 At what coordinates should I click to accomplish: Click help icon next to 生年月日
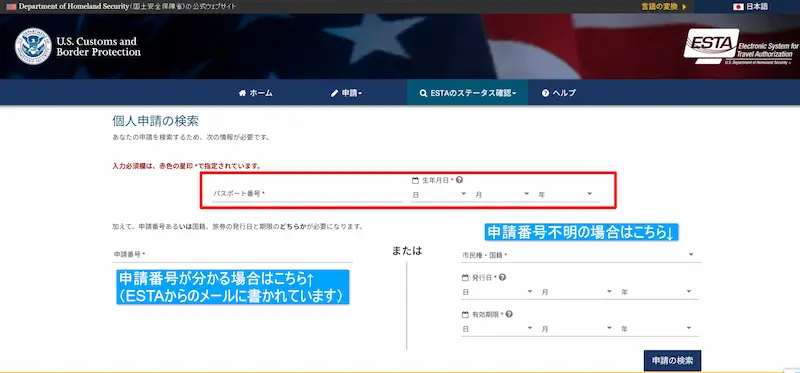pos(460,180)
